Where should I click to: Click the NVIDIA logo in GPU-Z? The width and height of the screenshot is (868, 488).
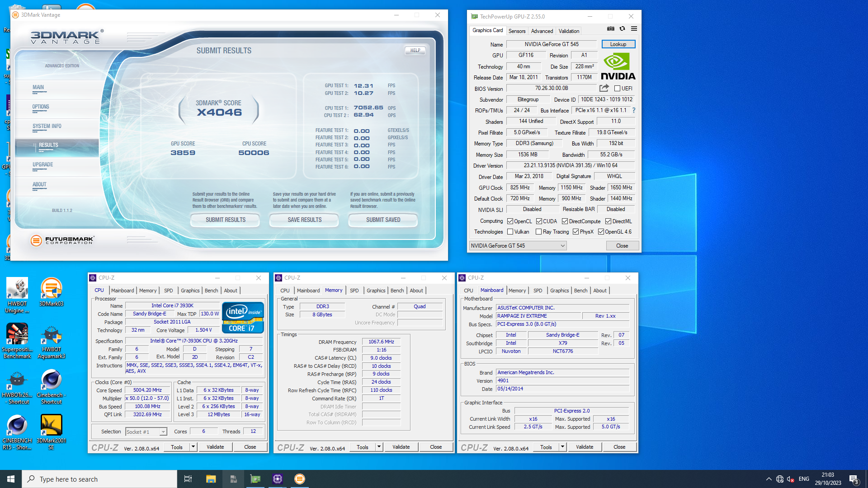(618, 66)
